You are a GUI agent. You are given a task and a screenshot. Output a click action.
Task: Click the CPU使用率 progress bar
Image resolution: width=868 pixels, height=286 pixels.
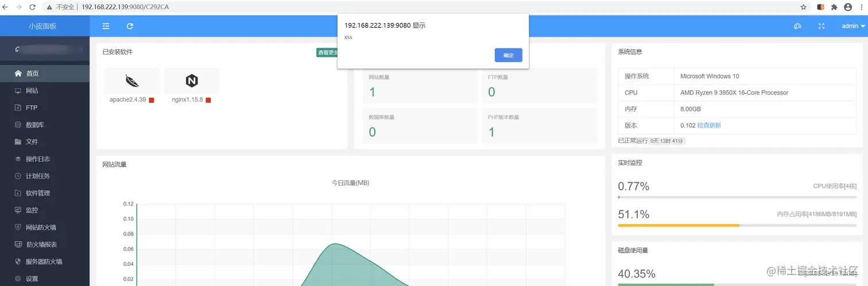(x=737, y=197)
